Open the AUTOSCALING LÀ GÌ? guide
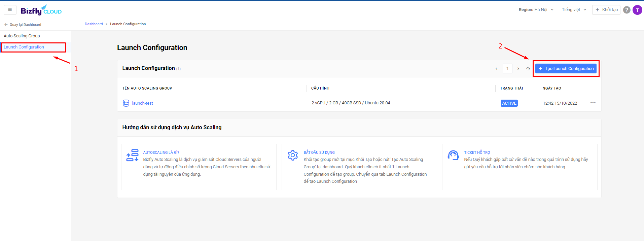Screen dimensions: 644x241 pyautogui.click(x=161, y=152)
